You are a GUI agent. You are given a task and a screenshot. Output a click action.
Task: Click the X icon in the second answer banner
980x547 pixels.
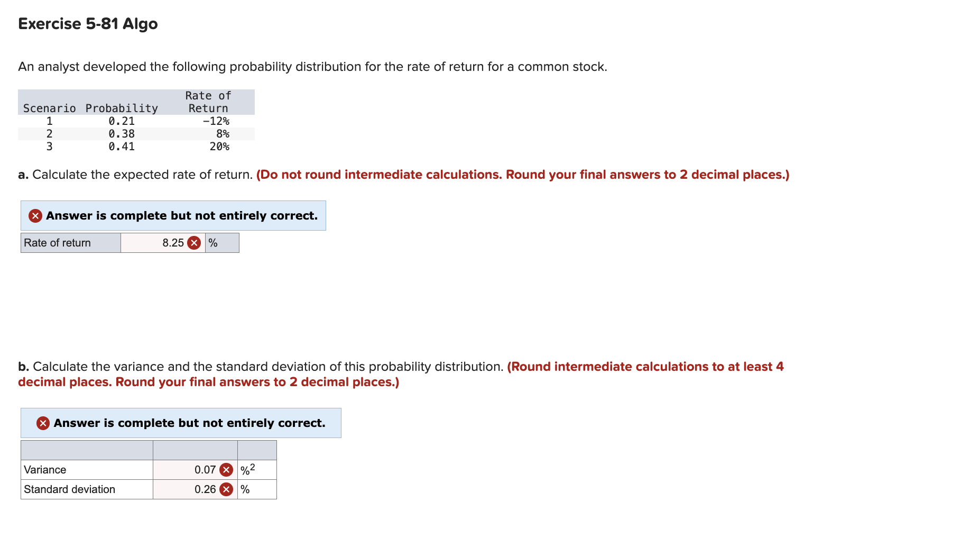[43, 423]
